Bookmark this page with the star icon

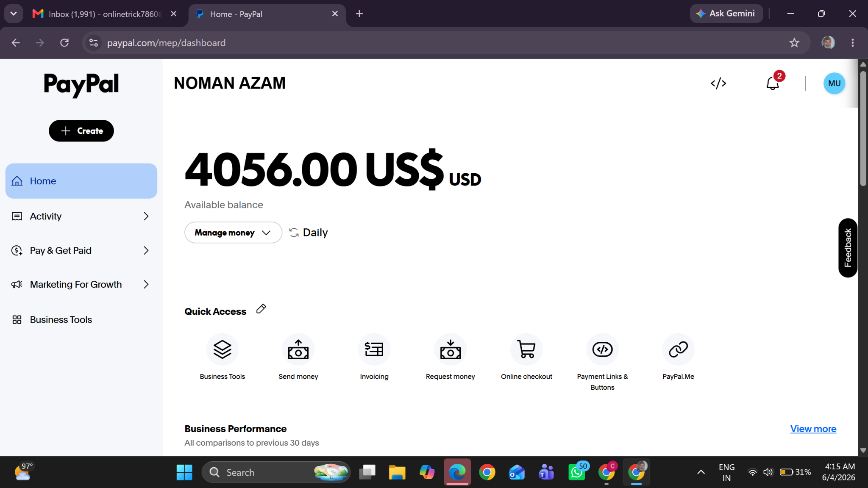tap(794, 43)
